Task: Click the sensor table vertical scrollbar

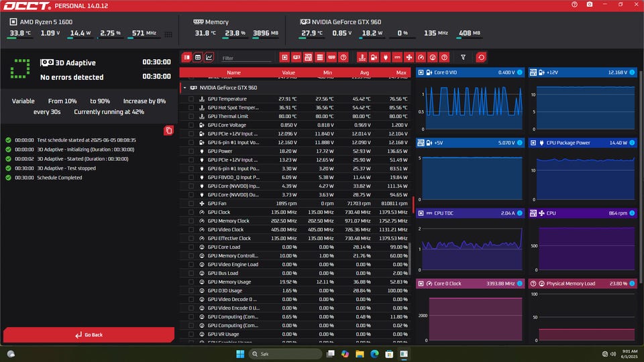Action: click(409, 259)
